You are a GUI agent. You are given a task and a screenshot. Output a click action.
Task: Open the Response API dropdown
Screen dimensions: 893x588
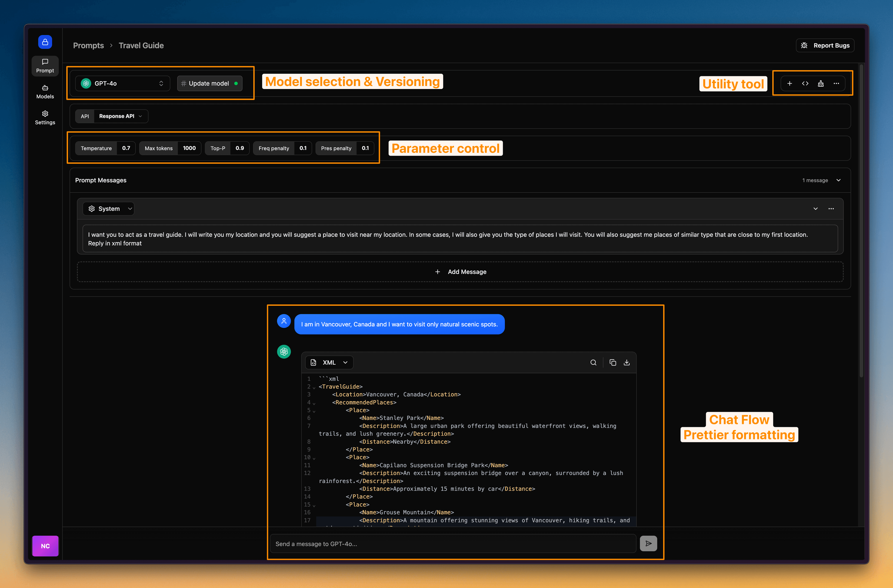(120, 116)
